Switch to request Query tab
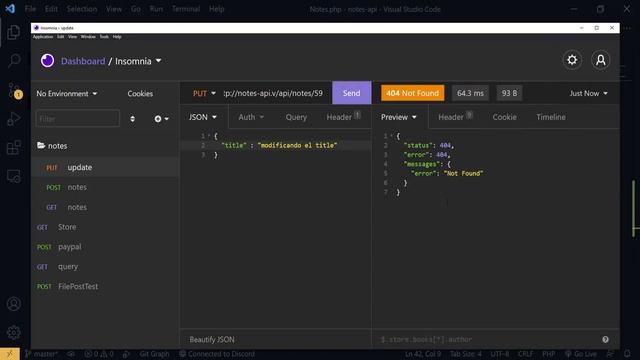 [296, 117]
